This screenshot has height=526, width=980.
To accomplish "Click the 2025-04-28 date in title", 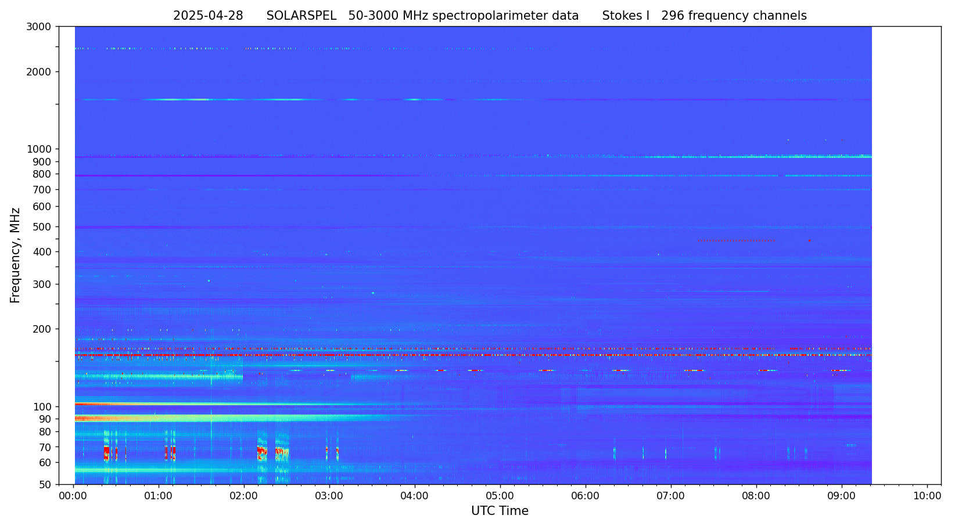I will [208, 16].
